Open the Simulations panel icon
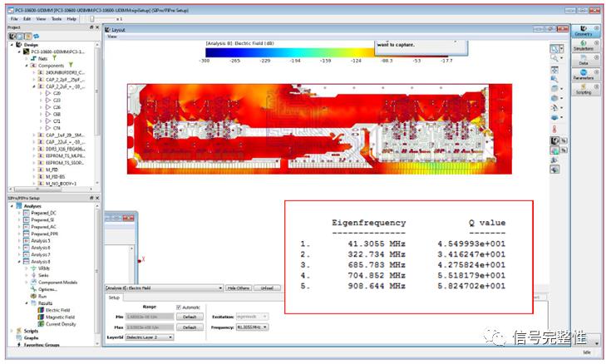Screen dimensions: 606x364 [x=584, y=45]
